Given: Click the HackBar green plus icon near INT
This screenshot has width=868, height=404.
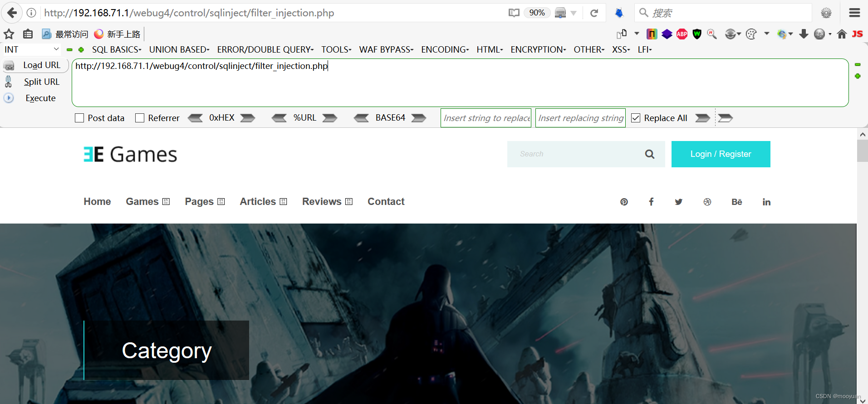Looking at the screenshot, I should click(x=81, y=50).
